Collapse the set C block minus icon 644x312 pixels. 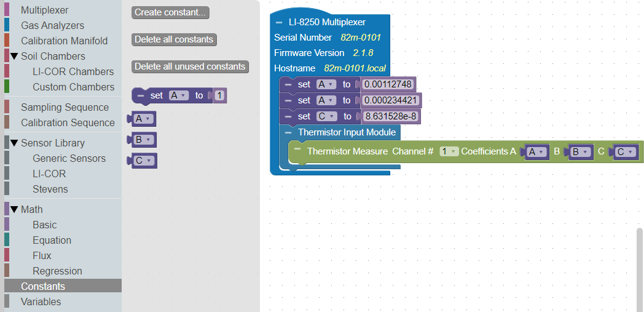288,116
